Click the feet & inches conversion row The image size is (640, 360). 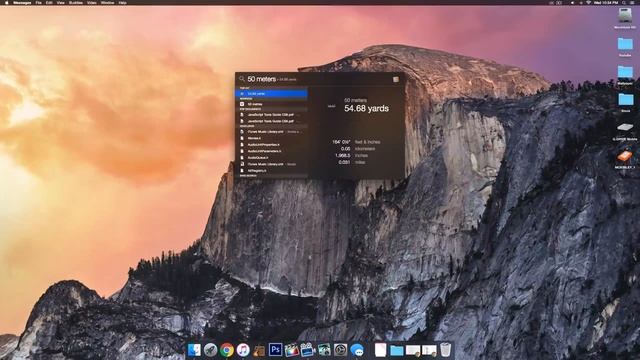356,142
